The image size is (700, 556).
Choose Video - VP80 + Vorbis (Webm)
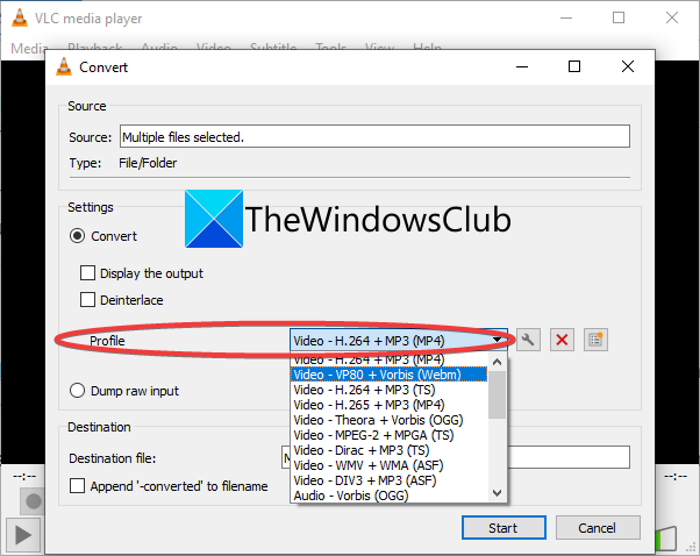(x=389, y=374)
